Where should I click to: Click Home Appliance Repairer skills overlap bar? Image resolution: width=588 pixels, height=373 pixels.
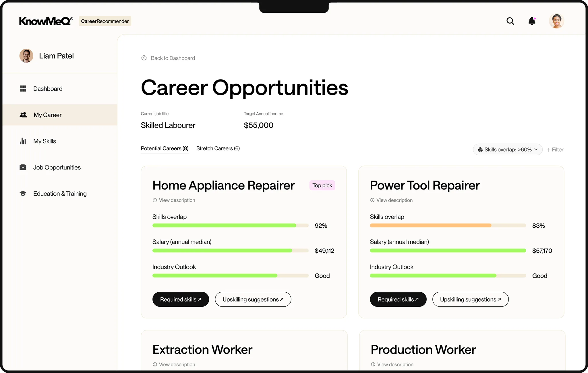click(231, 226)
